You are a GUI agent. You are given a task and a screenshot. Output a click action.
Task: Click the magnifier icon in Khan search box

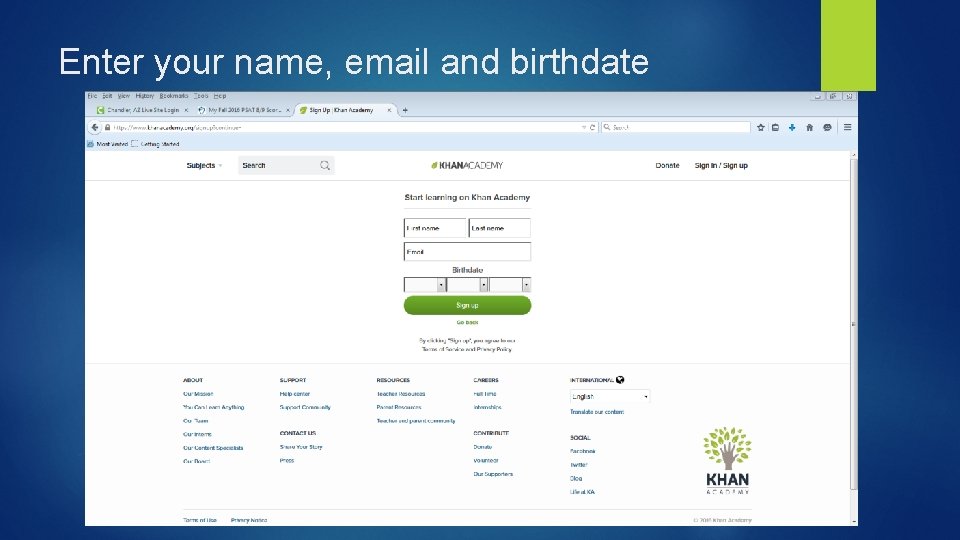tap(324, 165)
